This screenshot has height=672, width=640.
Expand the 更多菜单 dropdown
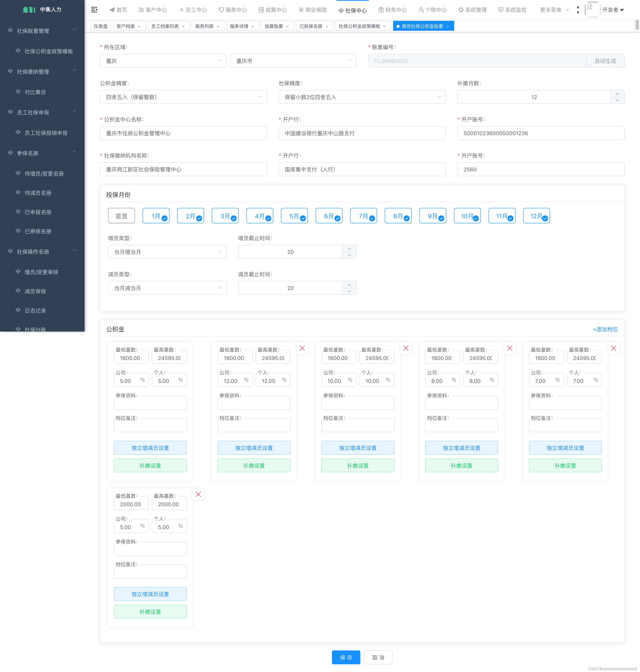554,10
